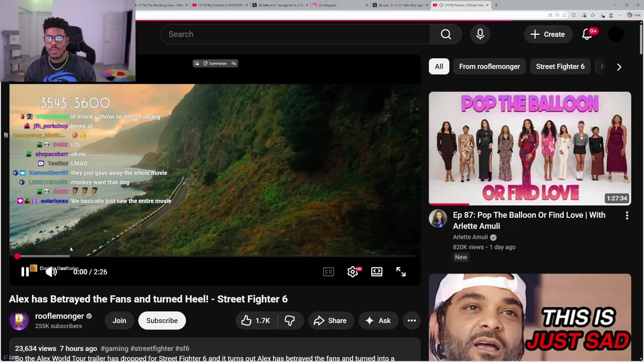Image resolution: width=644 pixels, height=362 pixels.
Task: Open the favorites list icon in the toolbar
Action: click(x=593, y=15)
